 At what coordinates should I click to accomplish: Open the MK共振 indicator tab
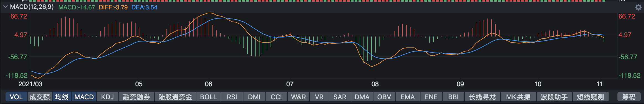click(x=518, y=97)
